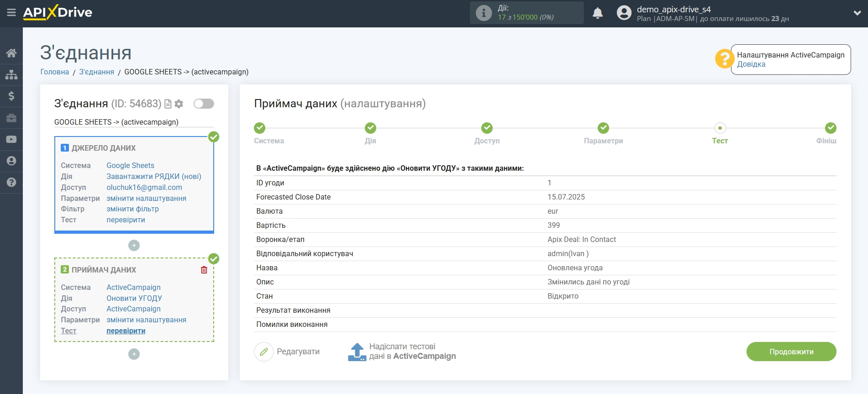Click the account avatar icon
This screenshot has height=394, width=868.
(x=624, y=13)
